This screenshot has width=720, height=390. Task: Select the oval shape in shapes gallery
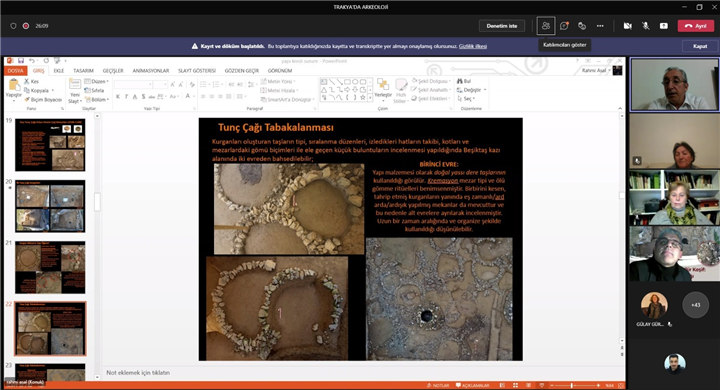coord(355,82)
